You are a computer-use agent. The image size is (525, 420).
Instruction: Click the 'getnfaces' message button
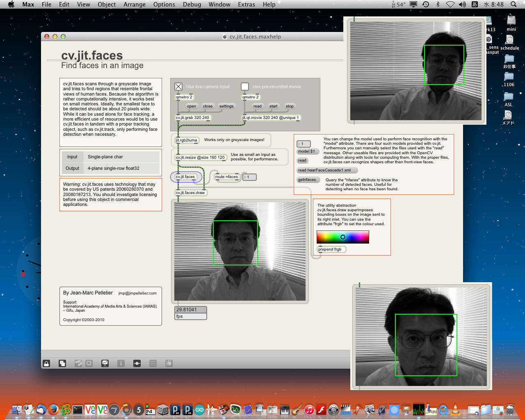coord(307,180)
